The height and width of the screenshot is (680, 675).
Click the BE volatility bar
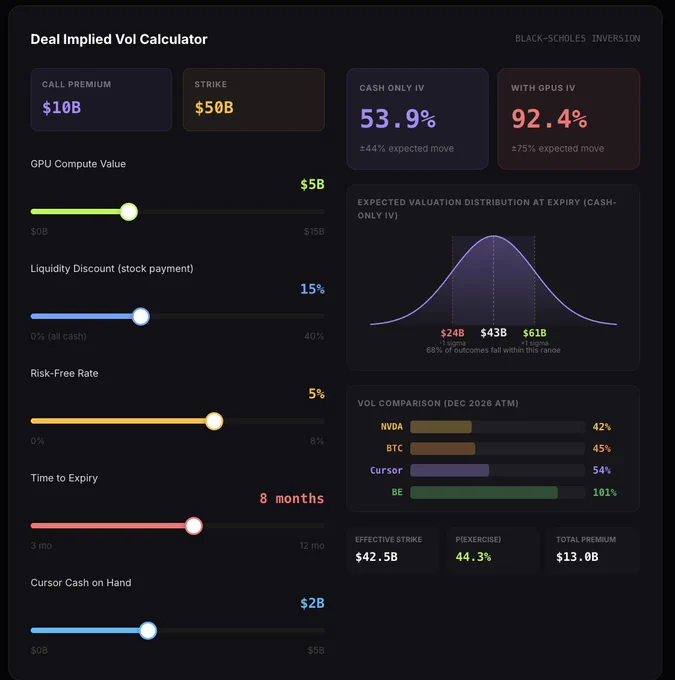(497, 492)
